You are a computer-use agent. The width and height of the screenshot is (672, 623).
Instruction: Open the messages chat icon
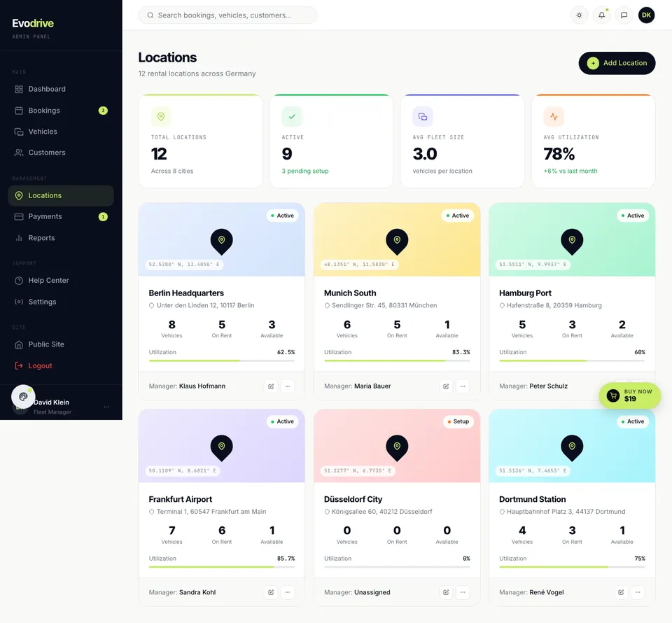click(x=624, y=15)
